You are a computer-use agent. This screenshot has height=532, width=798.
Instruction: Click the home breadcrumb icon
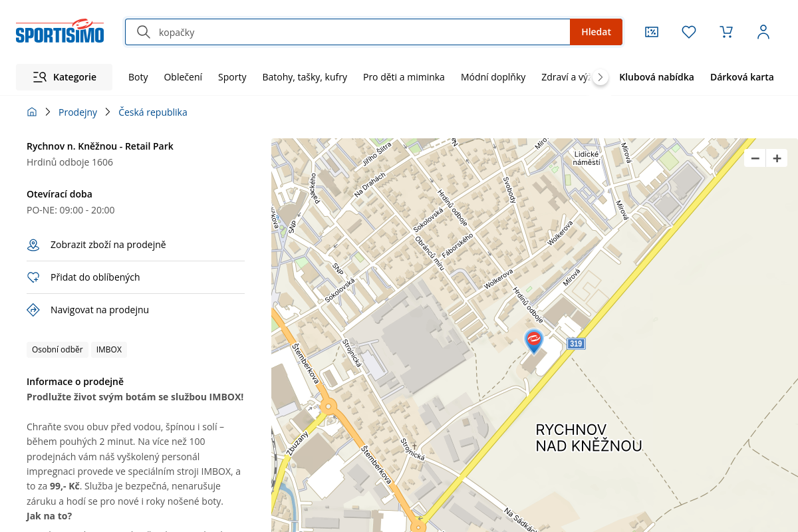pyautogui.click(x=32, y=112)
